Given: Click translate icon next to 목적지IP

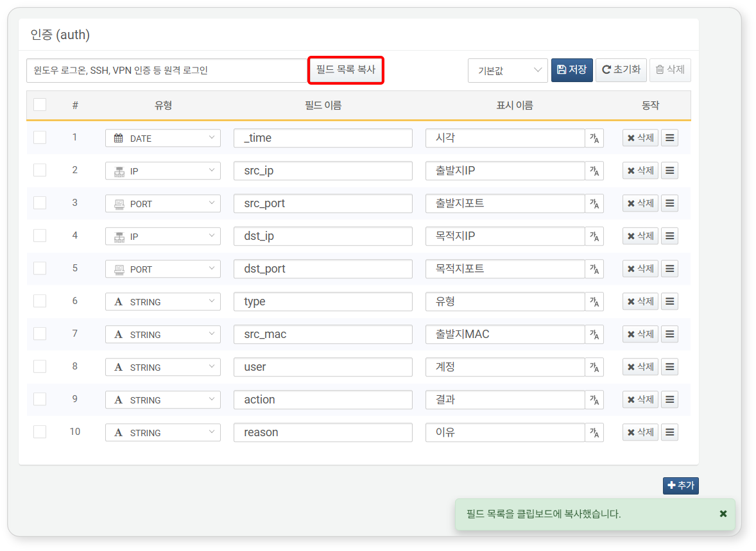Looking at the screenshot, I should coord(594,236).
